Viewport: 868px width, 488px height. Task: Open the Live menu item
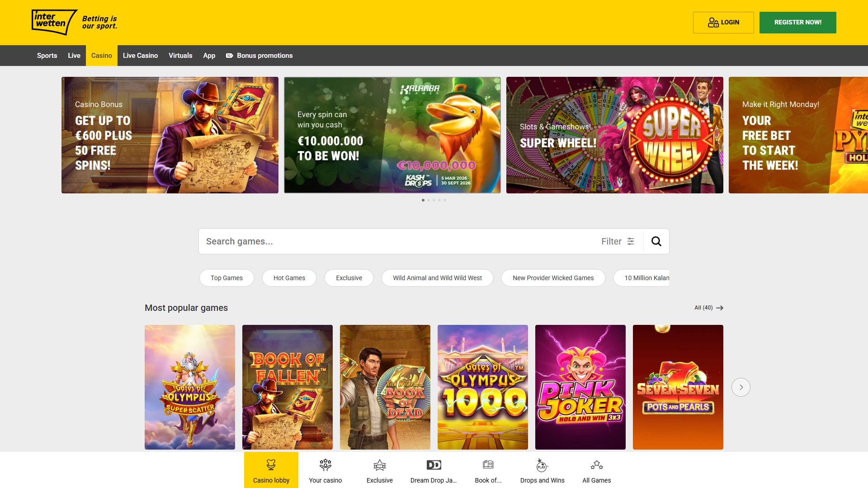coord(74,56)
